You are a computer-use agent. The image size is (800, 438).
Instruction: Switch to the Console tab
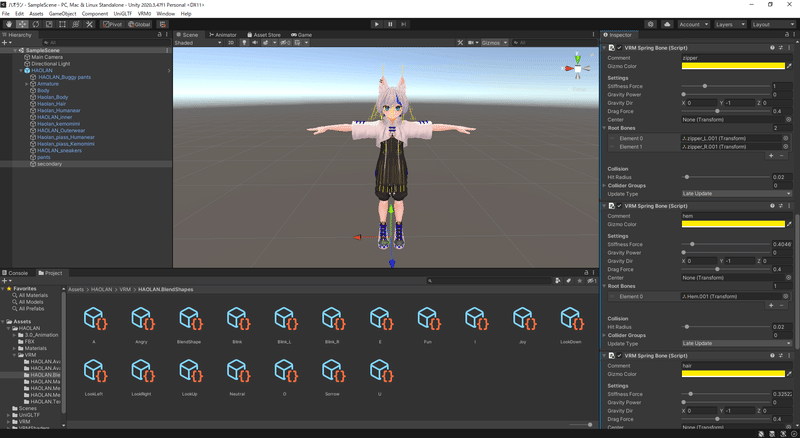(15, 273)
